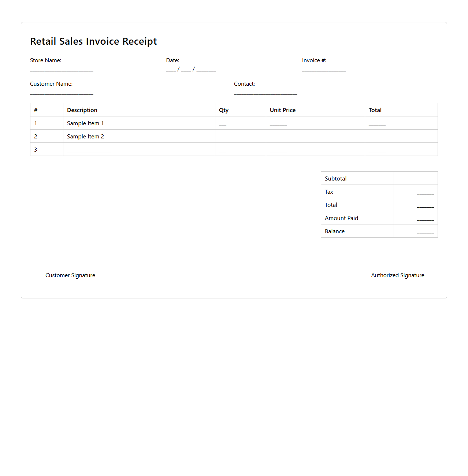Select the Tax amount line
The image size is (468, 476).
(x=425, y=193)
